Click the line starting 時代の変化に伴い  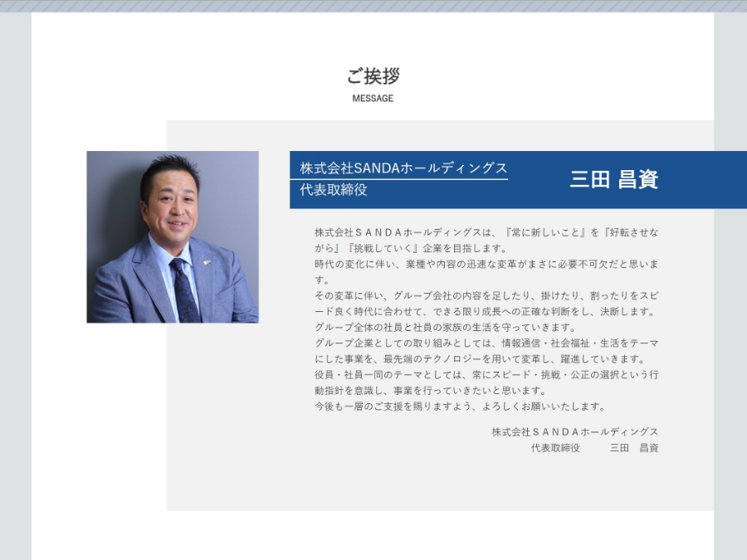(x=486, y=264)
